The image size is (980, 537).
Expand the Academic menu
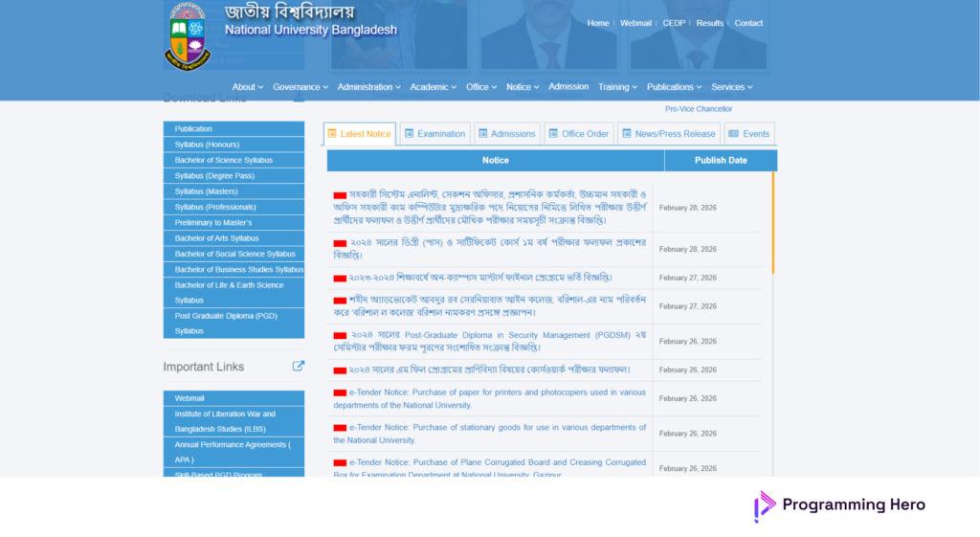coord(434,87)
